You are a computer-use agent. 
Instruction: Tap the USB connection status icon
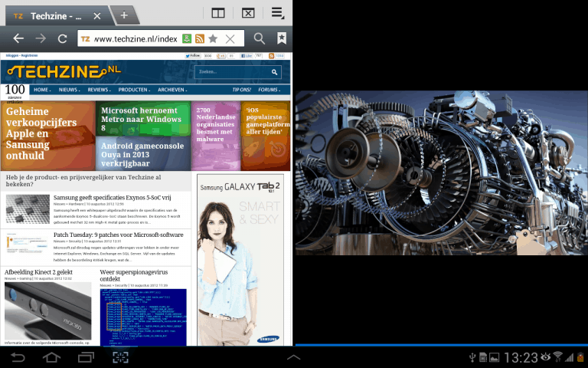pos(472,357)
